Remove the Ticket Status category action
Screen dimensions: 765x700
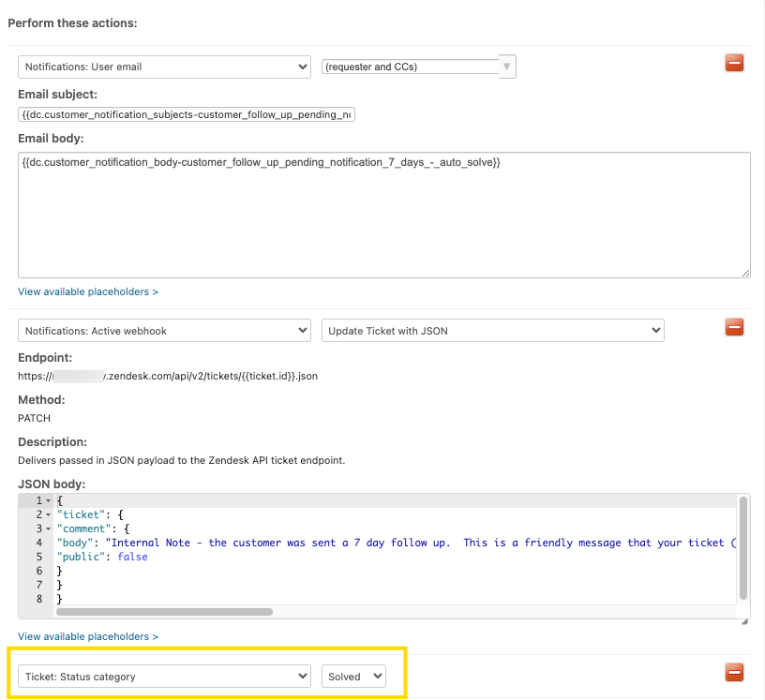coord(734,673)
